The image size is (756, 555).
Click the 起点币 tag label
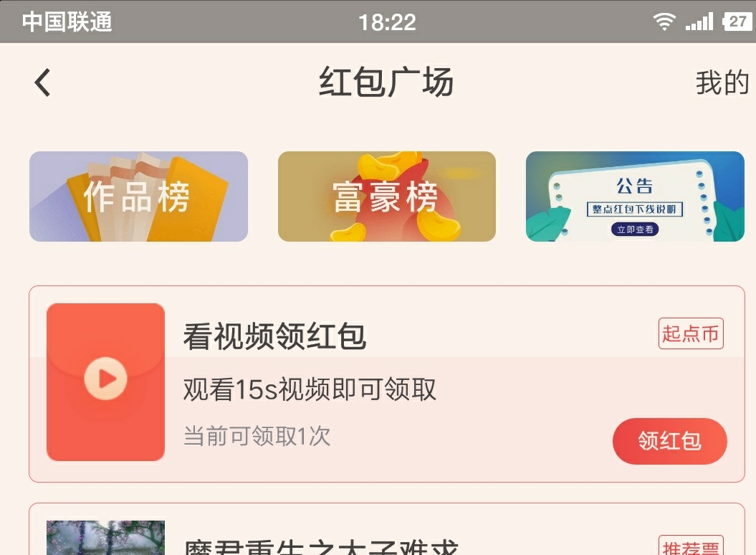[691, 333]
